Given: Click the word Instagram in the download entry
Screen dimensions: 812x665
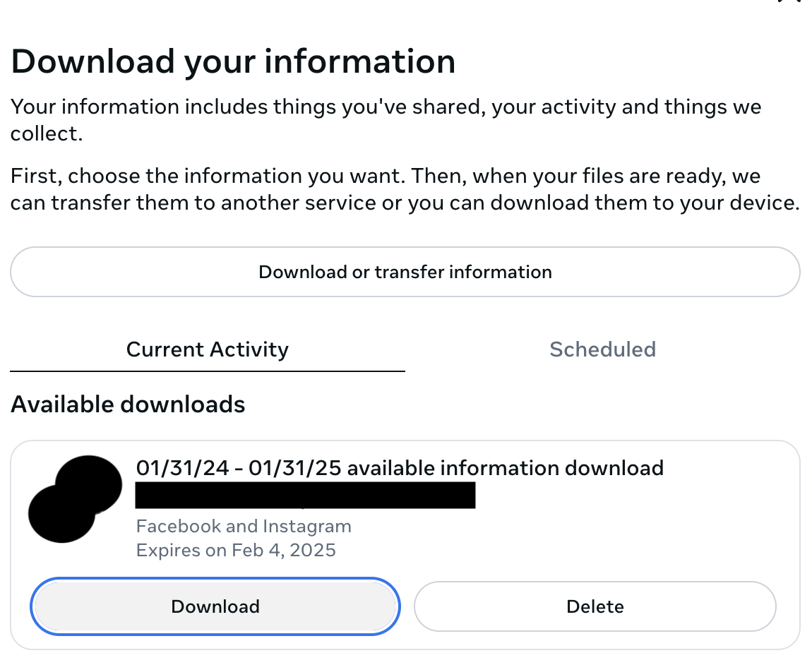Looking at the screenshot, I should (x=306, y=527).
